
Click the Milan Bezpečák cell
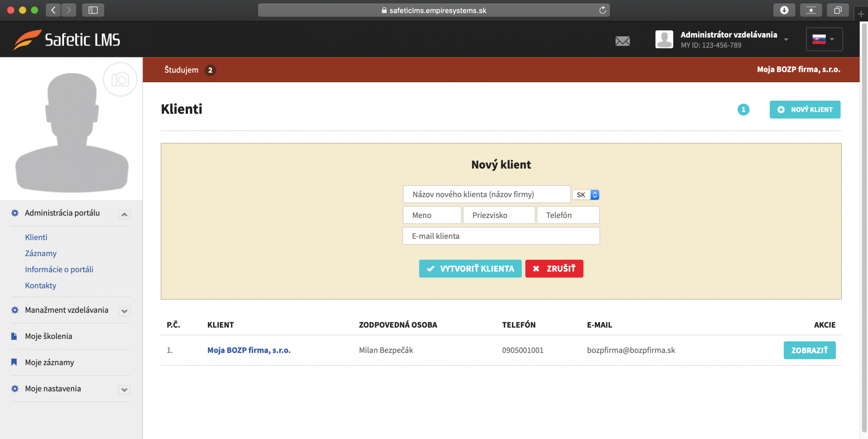click(x=386, y=350)
